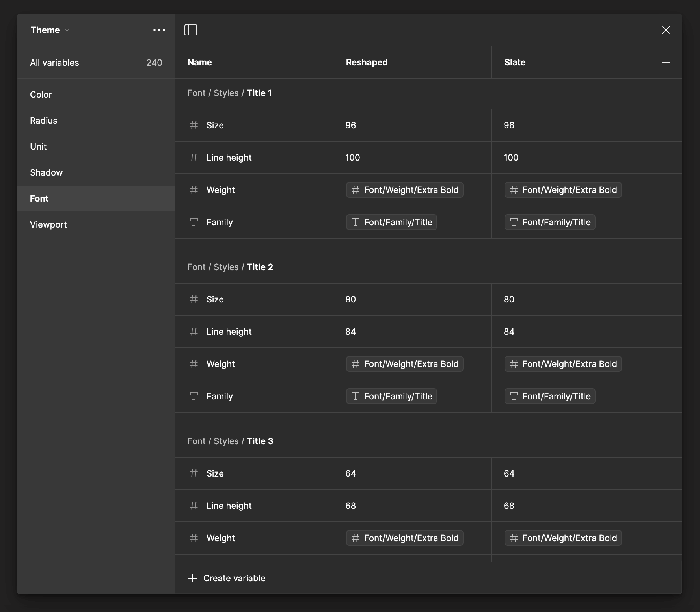Click Title 2 Reshaped Font/Weight/Extra Bold alias
Viewport: 700px width, 612px height.
[x=405, y=364]
